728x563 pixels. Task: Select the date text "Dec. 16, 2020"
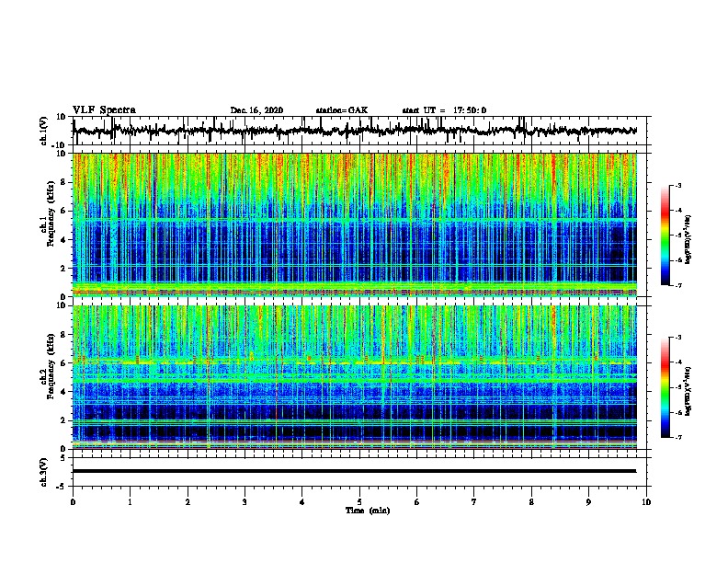click(x=256, y=110)
